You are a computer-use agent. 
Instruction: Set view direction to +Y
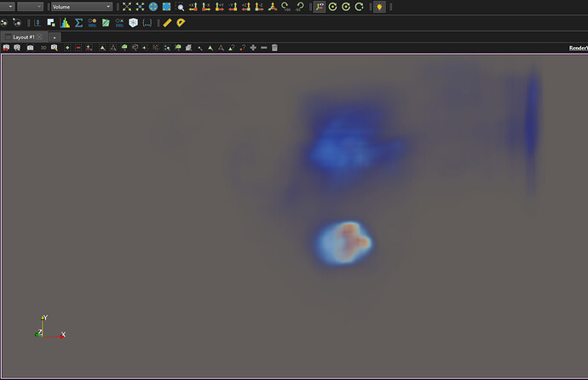tap(220, 7)
